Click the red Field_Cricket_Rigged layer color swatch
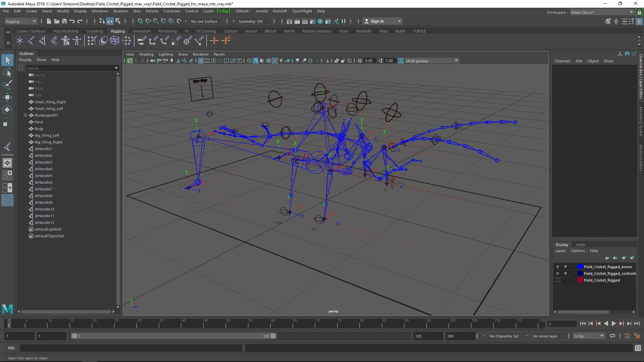This screenshot has height=362, width=644. point(580,280)
